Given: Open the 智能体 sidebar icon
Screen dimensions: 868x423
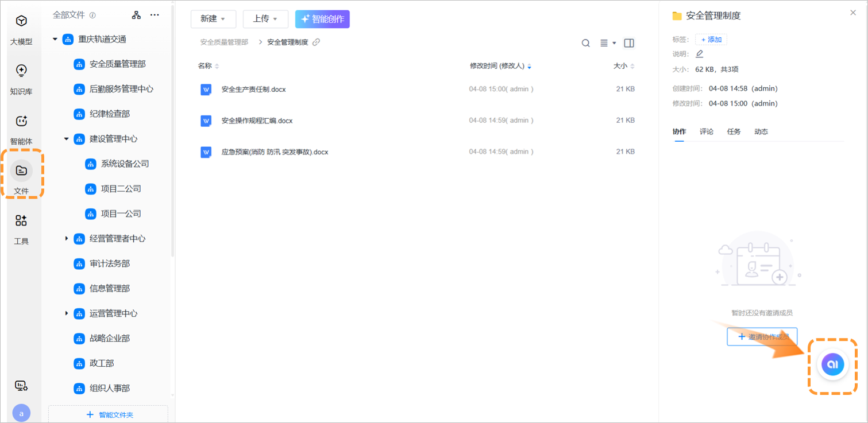Looking at the screenshot, I should pyautogui.click(x=21, y=122).
